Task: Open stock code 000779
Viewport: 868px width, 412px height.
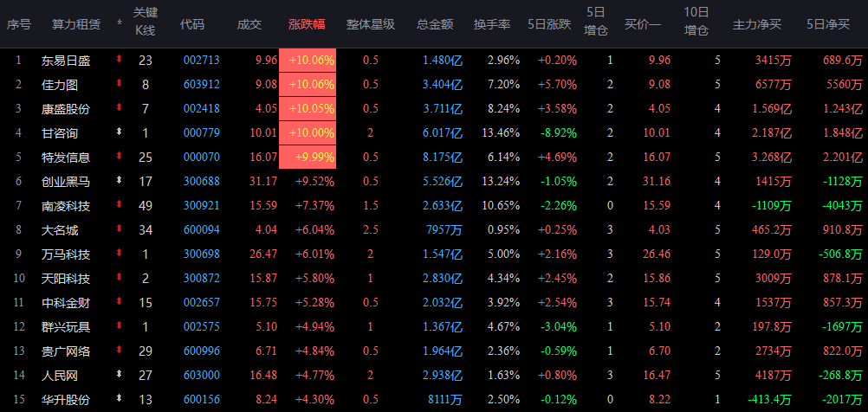Action: point(202,133)
